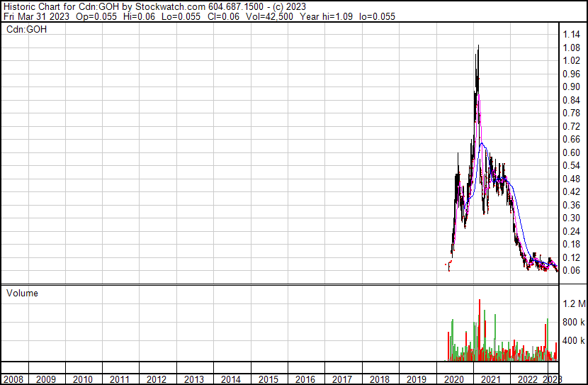Click the 2020 year label on the timeline
This screenshot has height=385, width=588.
coord(453,379)
